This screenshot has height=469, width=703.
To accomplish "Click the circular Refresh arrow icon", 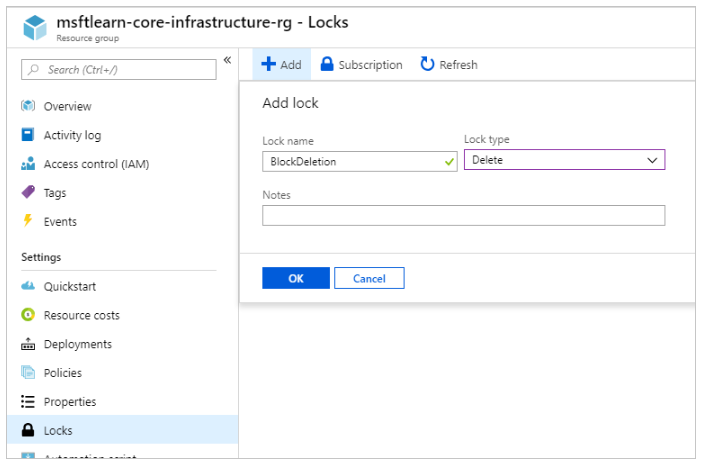I will click(427, 64).
